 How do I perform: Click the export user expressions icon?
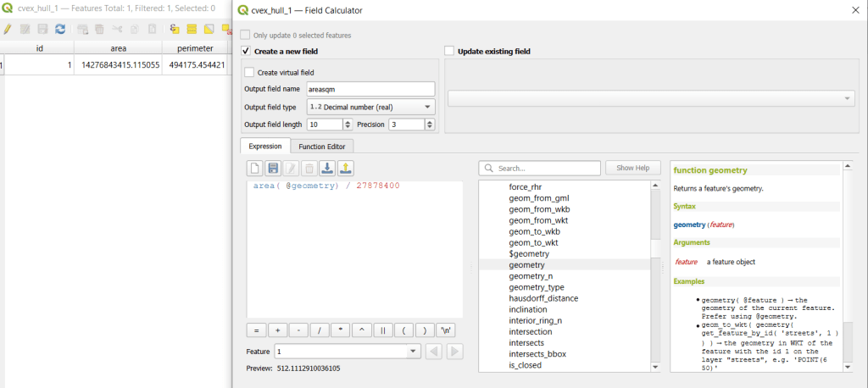tap(345, 169)
